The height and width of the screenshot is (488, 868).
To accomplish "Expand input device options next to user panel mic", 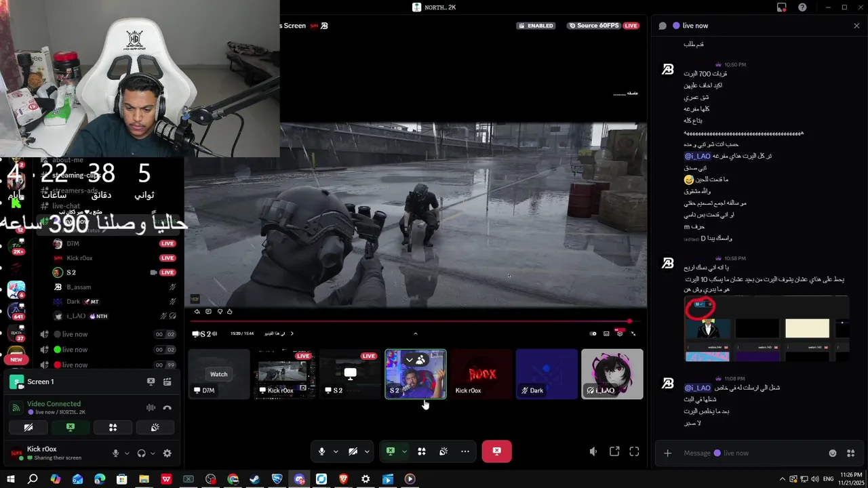I will (126, 453).
